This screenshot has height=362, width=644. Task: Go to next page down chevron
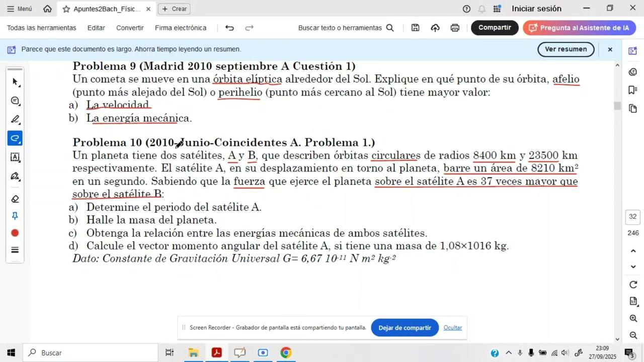633,266
